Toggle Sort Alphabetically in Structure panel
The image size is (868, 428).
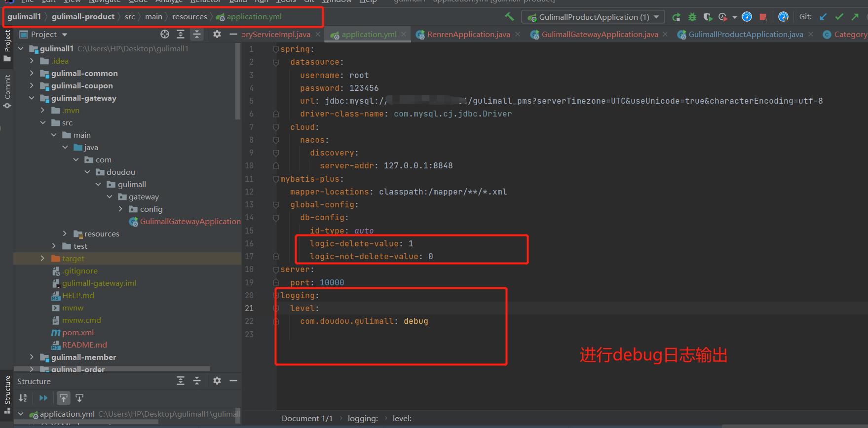(x=23, y=398)
